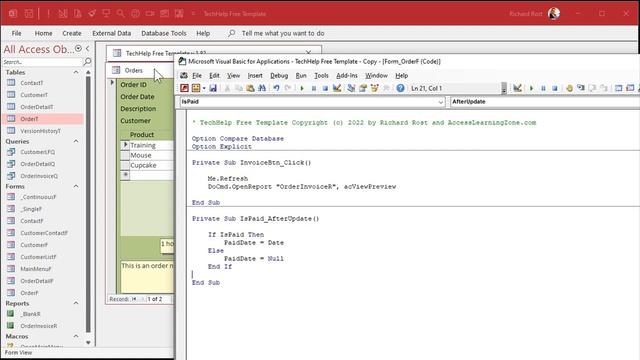Image resolution: width=640 pixels, height=360 pixels.
Task: Open the Database Tools ribbon tab
Action: (164, 33)
